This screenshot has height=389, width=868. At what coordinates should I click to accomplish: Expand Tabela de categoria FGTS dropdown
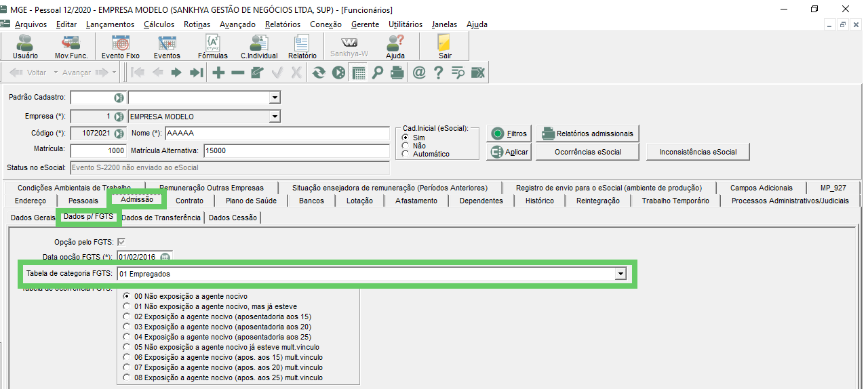point(620,274)
